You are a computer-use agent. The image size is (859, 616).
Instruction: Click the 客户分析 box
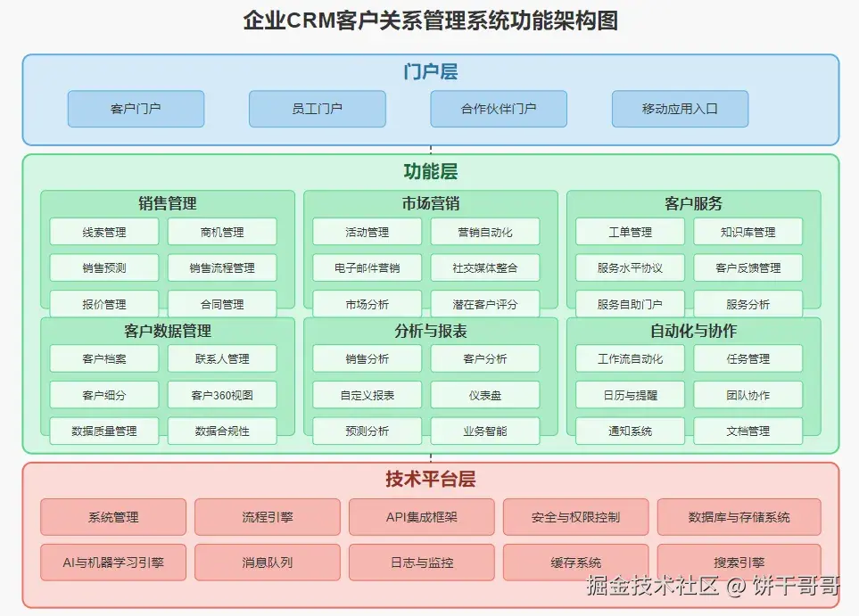pos(485,358)
